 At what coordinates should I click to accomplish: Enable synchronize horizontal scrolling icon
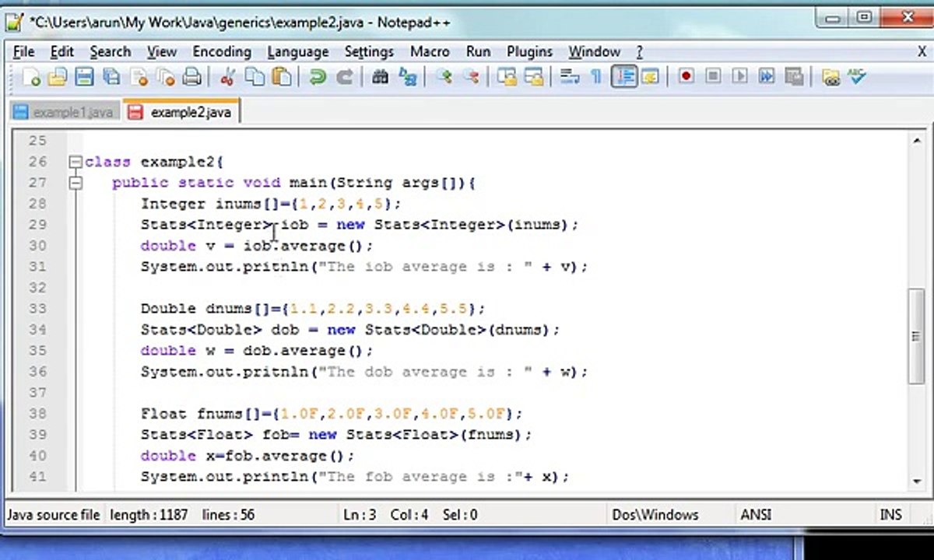(533, 77)
